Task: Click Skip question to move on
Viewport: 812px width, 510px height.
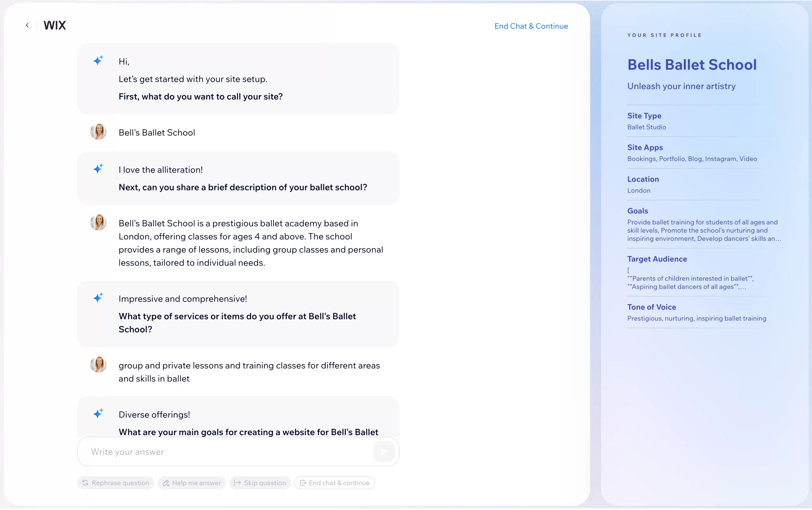Action: pos(259,482)
